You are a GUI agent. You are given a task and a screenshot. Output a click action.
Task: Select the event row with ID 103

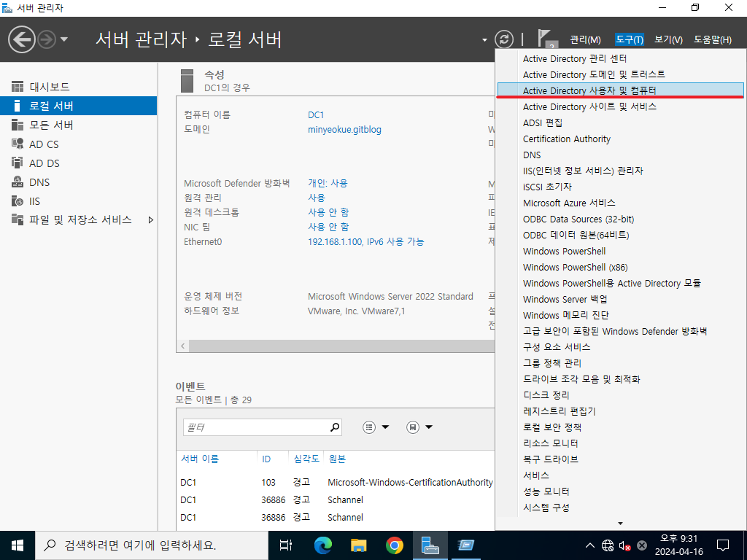click(336, 483)
